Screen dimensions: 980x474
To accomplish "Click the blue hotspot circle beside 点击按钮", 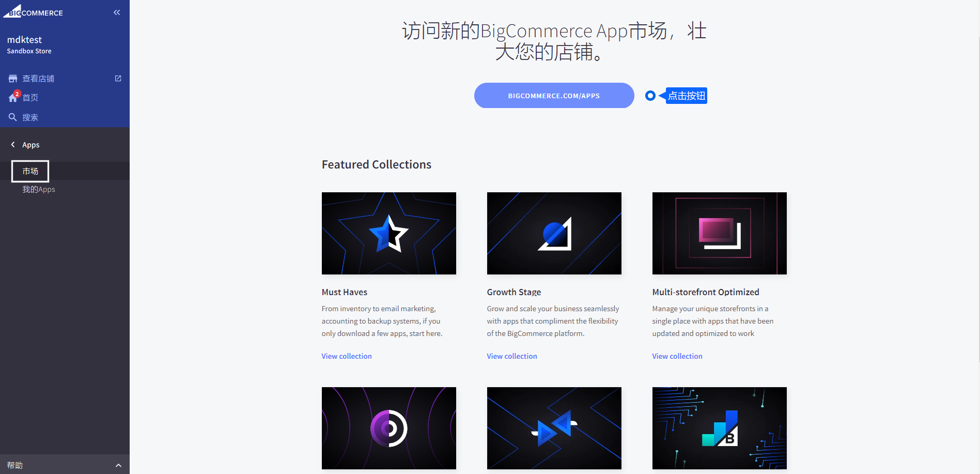I will (650, 96).
